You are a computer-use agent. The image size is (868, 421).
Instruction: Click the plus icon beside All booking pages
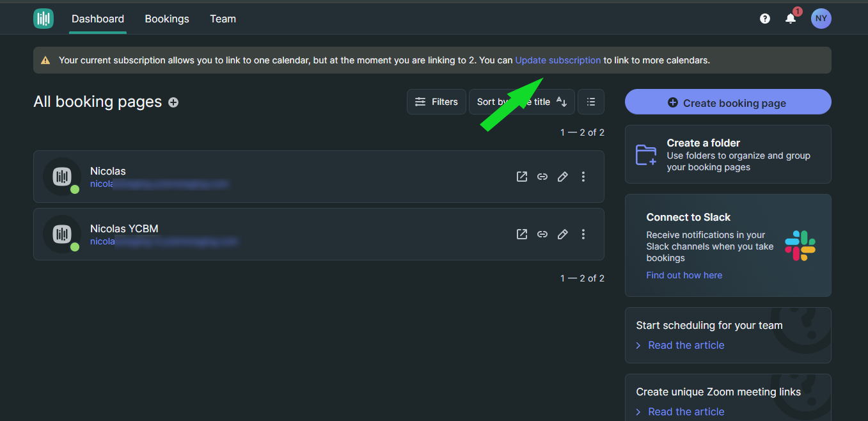(173, 102)
